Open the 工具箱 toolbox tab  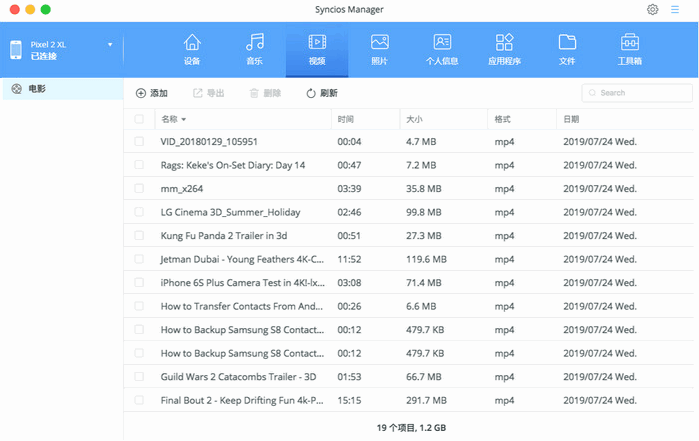[629, 50]
